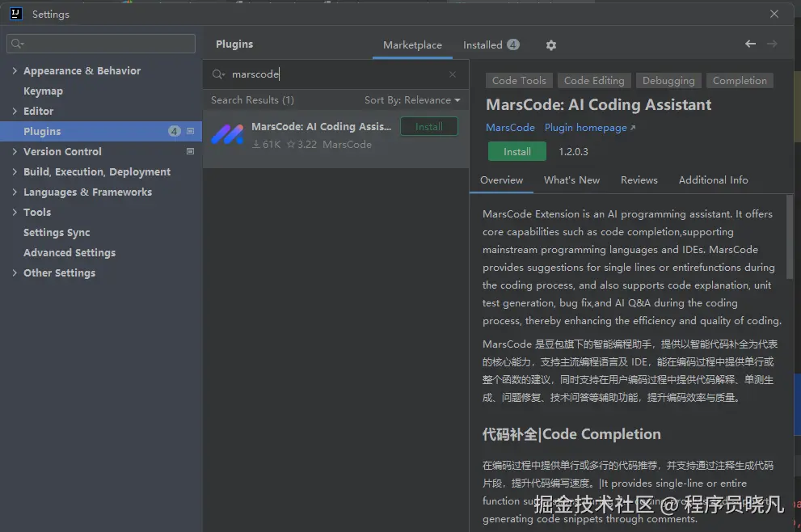Open the What's New tab
The height and width of the screenshot is (532, 801).
coord(571,179)
